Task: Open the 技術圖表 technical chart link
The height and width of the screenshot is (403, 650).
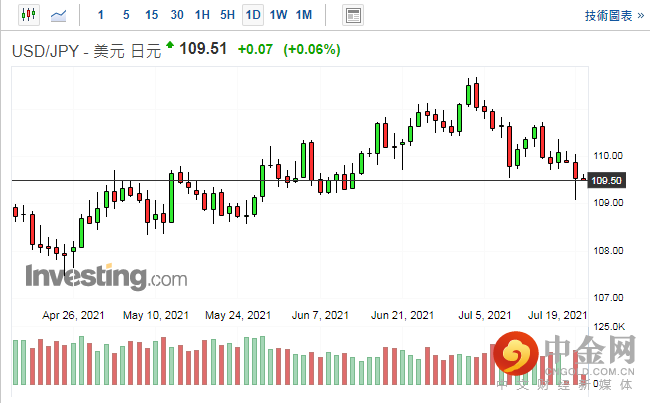Action: pos(609,16)
